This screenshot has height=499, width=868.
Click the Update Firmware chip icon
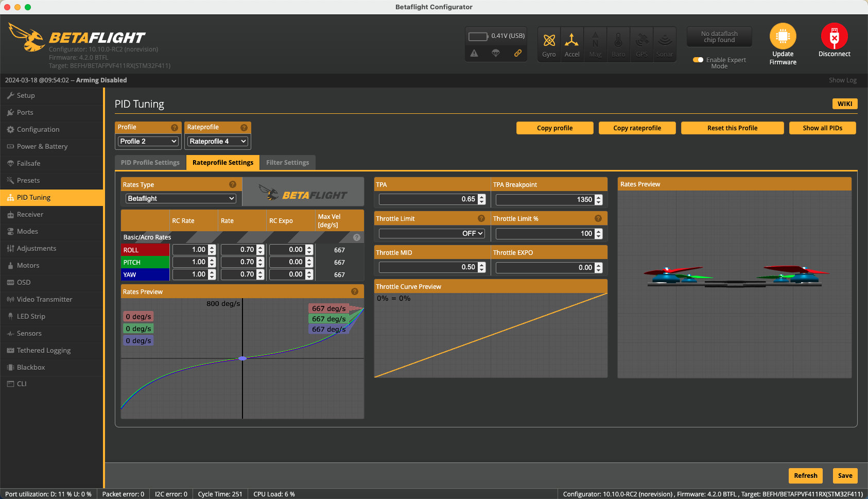coord(783,36)
